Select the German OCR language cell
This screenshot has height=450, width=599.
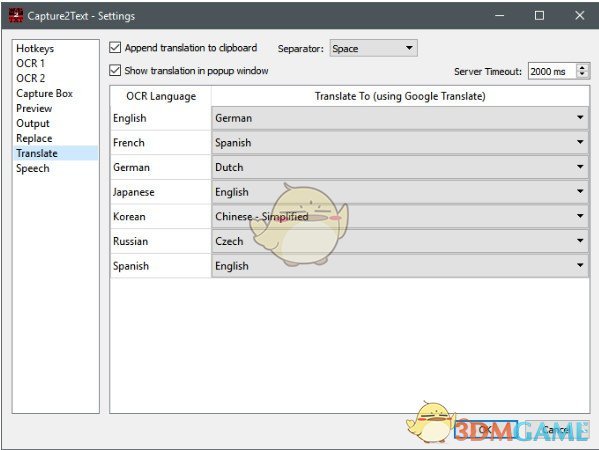[161, 167]
